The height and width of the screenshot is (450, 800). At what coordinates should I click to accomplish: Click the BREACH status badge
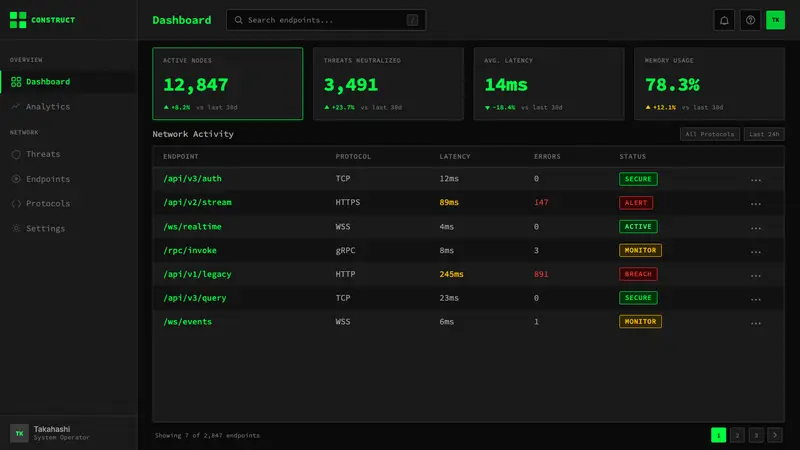[x=638, y=274]
